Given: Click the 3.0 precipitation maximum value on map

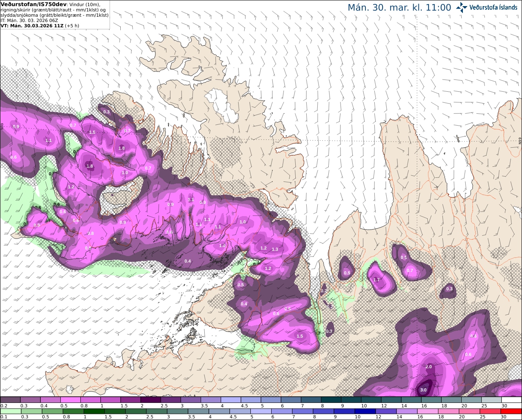Looking at the screenshot, I should (x=423, y=390).
